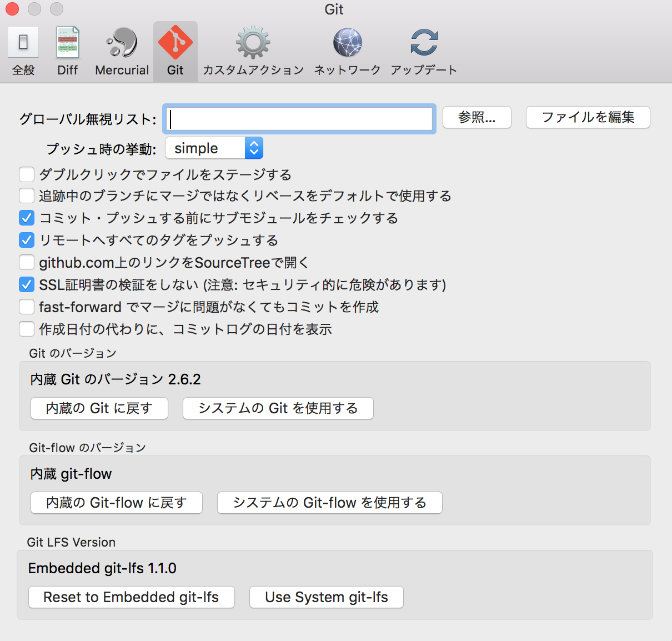The height and width of the screenshot is (641, 672).
Task: Click 内蔵の Git に戻す button
Action: coord(99,408)
